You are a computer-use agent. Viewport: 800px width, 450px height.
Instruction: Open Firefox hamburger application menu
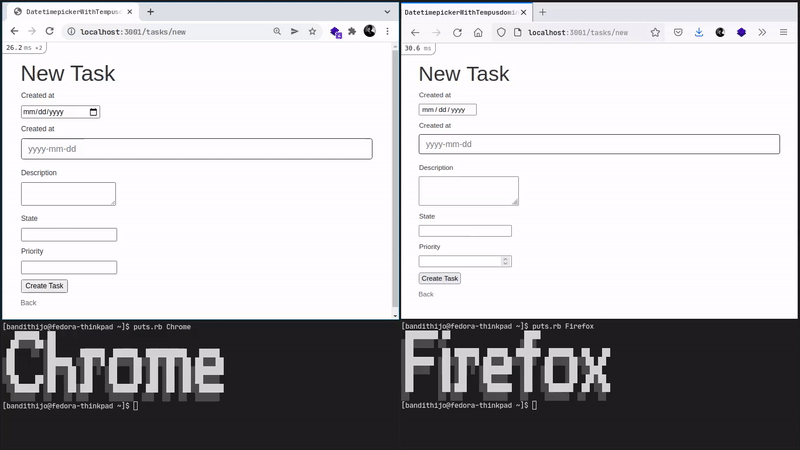pyautogui.click(x=783, y=32)
